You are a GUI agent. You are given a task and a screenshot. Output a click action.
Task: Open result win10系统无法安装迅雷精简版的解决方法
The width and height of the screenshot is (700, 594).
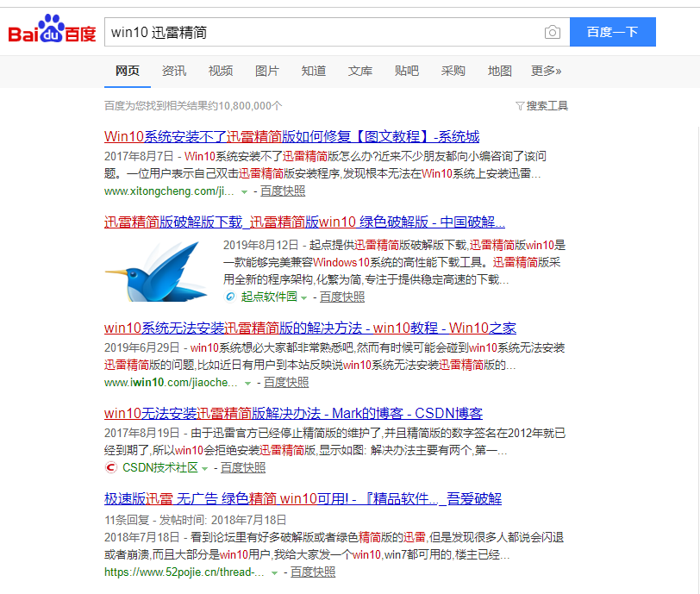click(x=309, y=328)
